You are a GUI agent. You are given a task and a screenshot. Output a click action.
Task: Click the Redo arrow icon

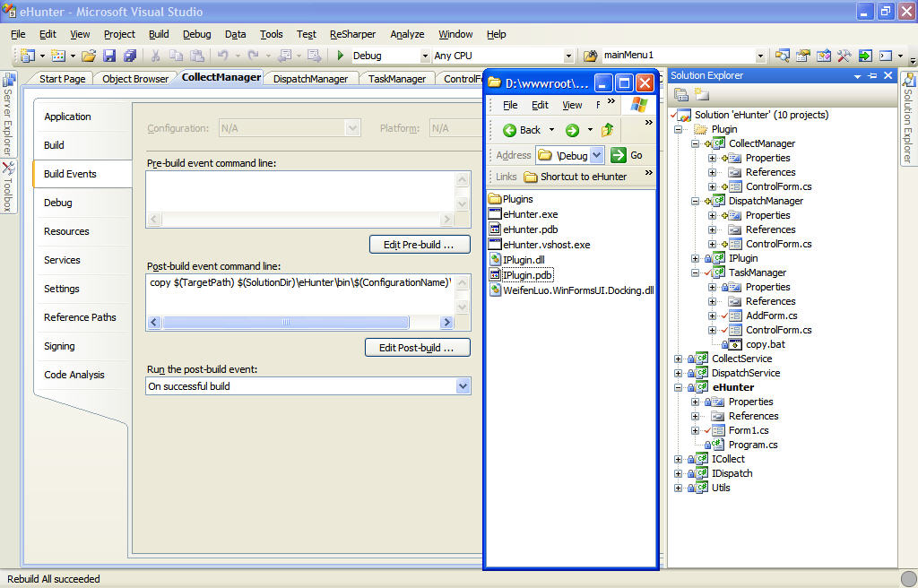click(254, 56)
